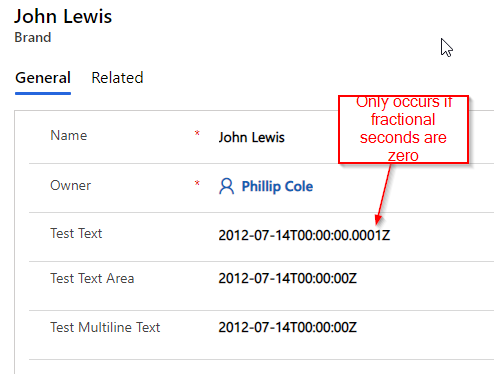Open the Phillip Cole owner link
The width and height of the screenshot is (494, 374).
[277, 186]
